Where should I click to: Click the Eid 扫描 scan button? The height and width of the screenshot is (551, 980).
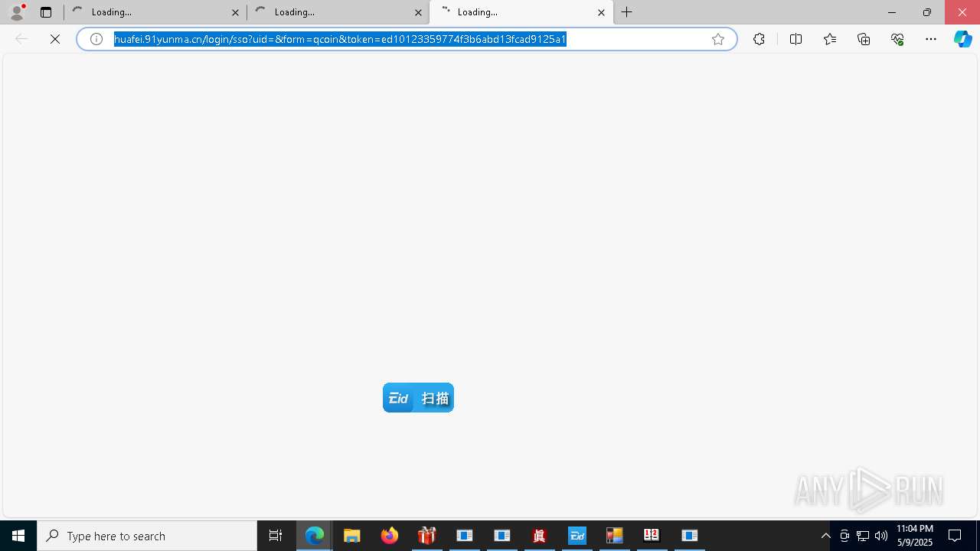pyautogui.click(x=418, y=398)
